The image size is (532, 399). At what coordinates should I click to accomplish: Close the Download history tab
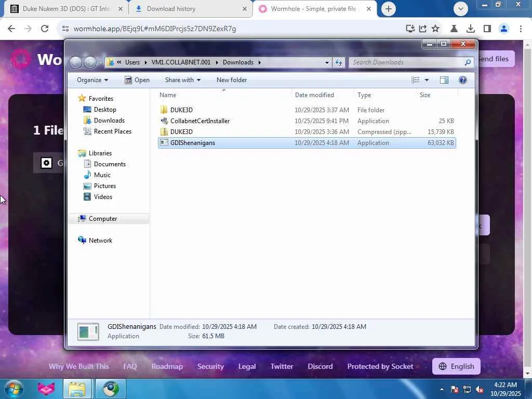point(245,9)
